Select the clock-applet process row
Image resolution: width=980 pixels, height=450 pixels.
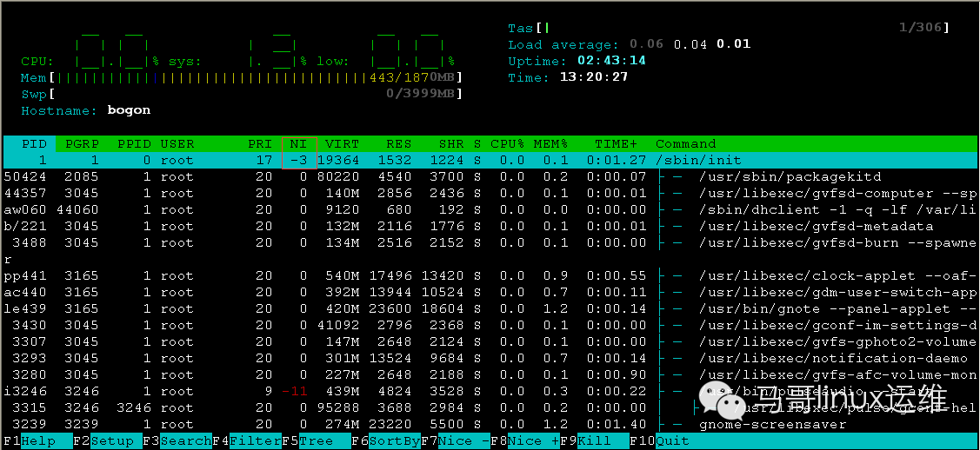pos(490,276)
